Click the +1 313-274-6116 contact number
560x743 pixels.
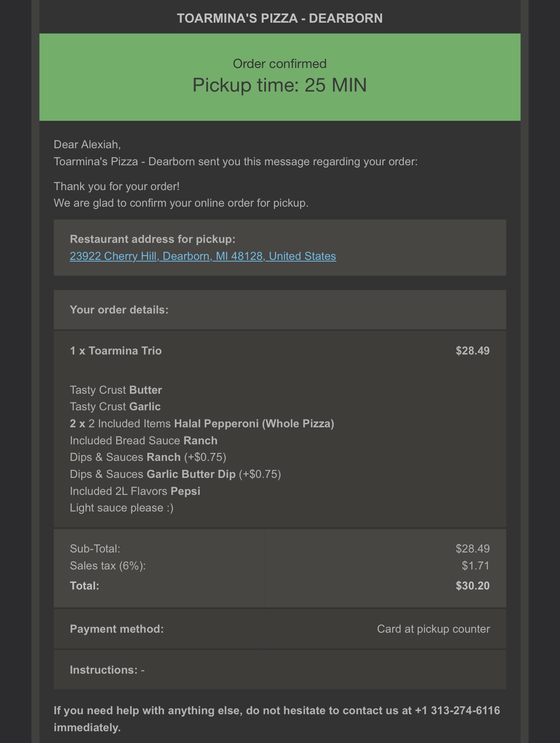point(457,711)
